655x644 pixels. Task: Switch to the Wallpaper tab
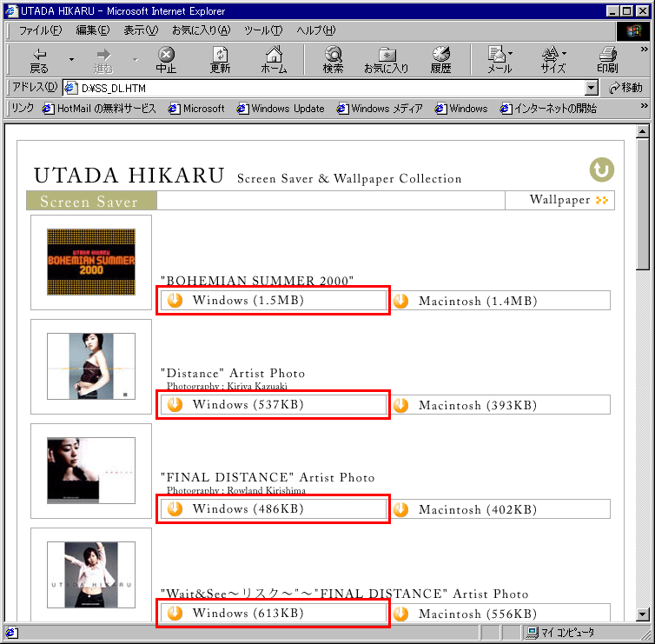click(x=559, y=200)
